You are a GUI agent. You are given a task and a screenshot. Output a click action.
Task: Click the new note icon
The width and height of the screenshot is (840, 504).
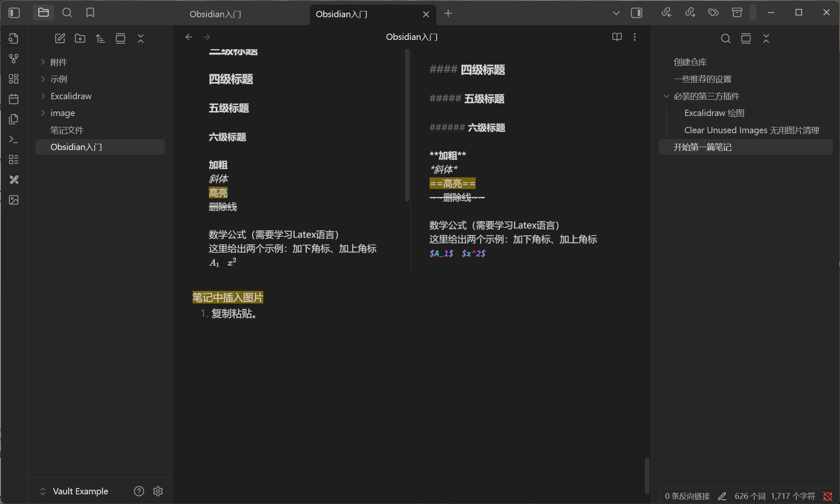(60, 38)
